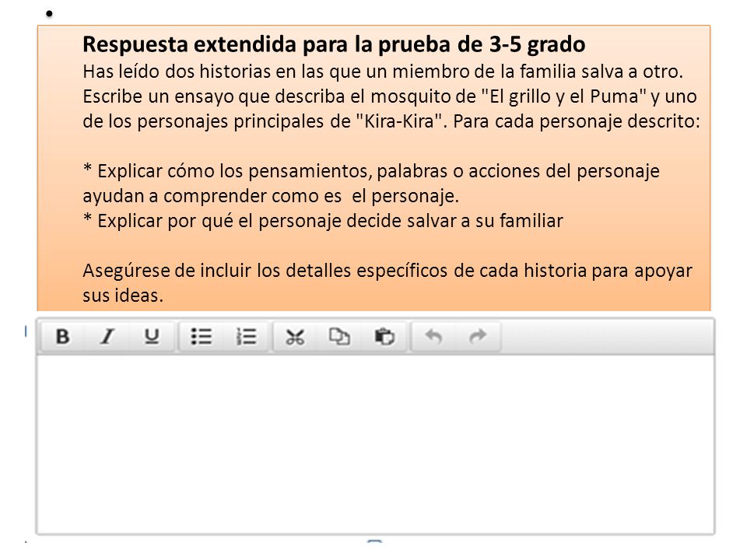
Task: Apply italic formatting with the I icon
Action: pos(107,337)
